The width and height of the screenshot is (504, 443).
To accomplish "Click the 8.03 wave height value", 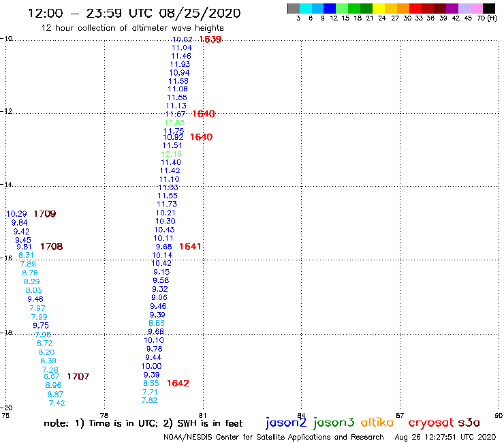I will tap(34, 290).
